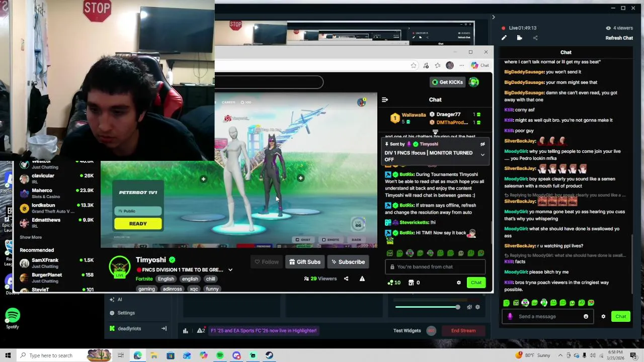Open the Copilot Chat button
The image size is (644, 362).
[x=480, y=65]
